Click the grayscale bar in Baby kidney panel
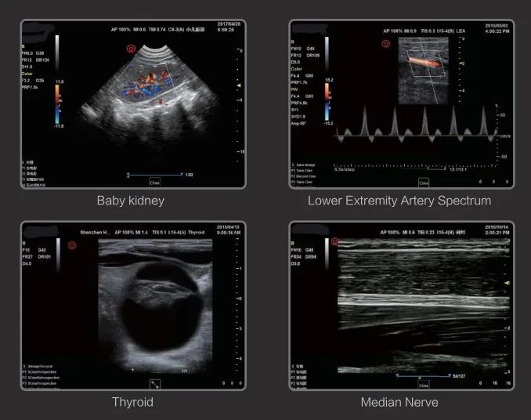 [x=57, y=52]
